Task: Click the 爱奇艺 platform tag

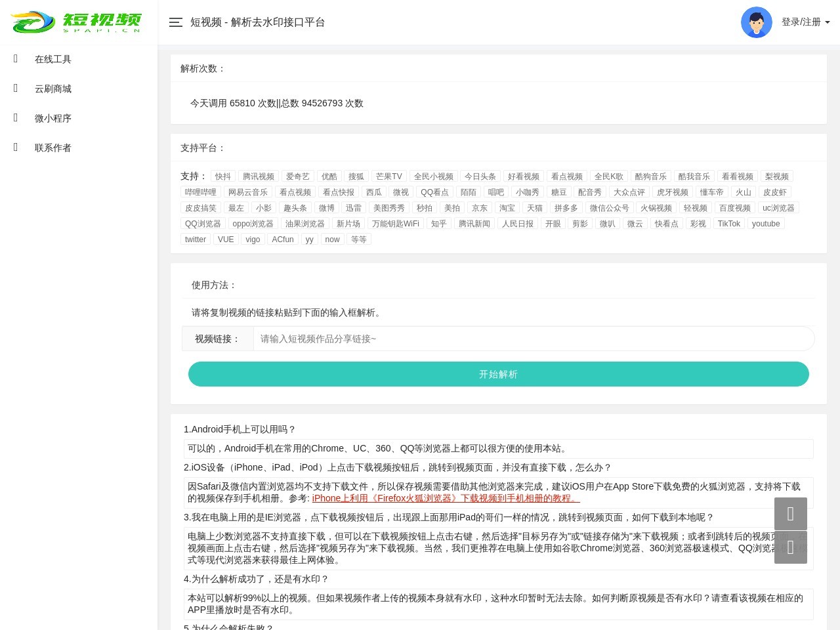Action: (x=298, y=177)
